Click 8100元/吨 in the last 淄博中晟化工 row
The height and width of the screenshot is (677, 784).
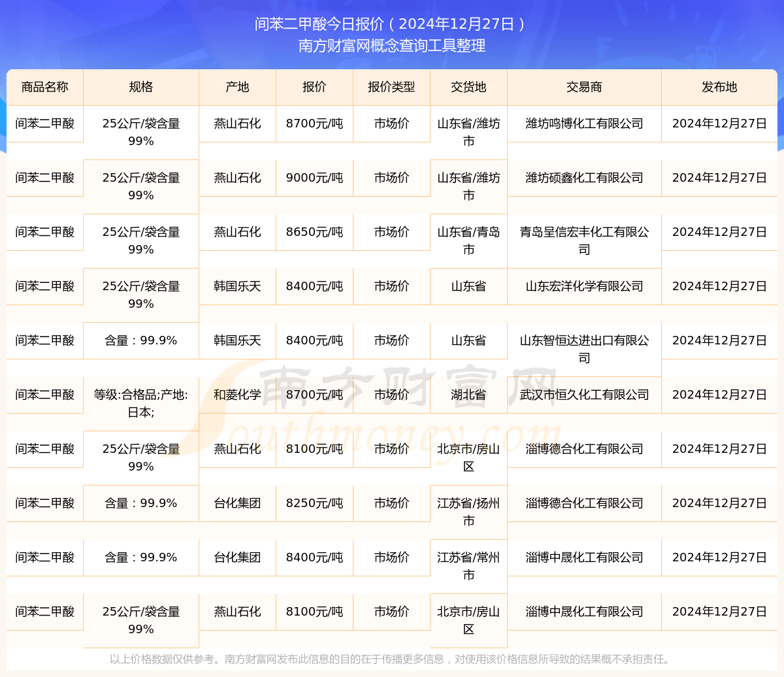(314, 612)
